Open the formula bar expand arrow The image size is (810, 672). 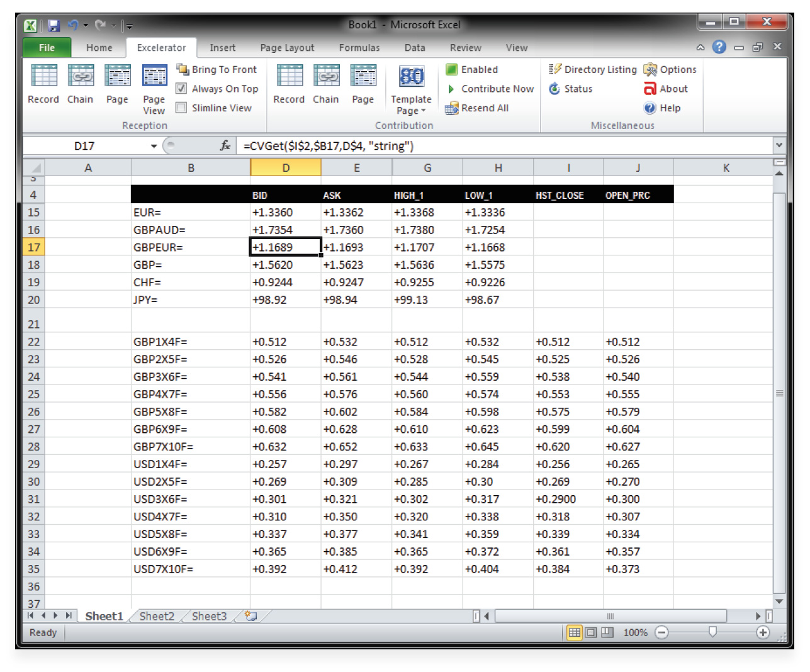(779, 145)
